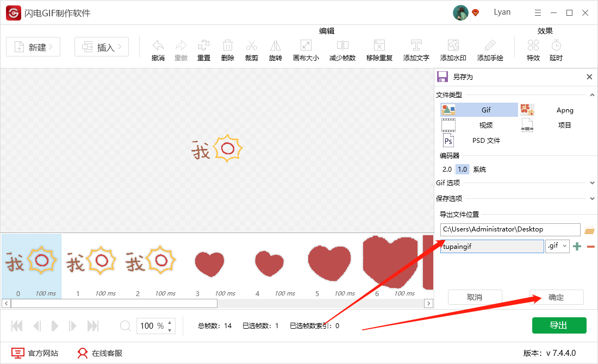Browse export folder with folder icon
This screenshot has width=598, height=364.
click(x=589, y=229)
